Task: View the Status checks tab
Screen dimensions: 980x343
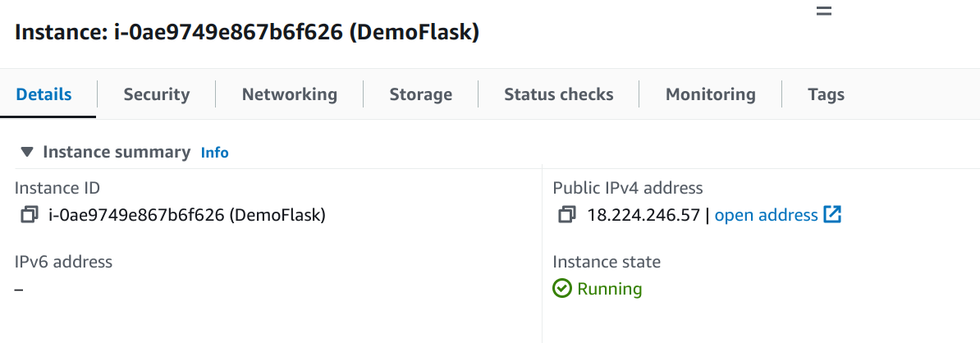Action: (x=559, y=94)
